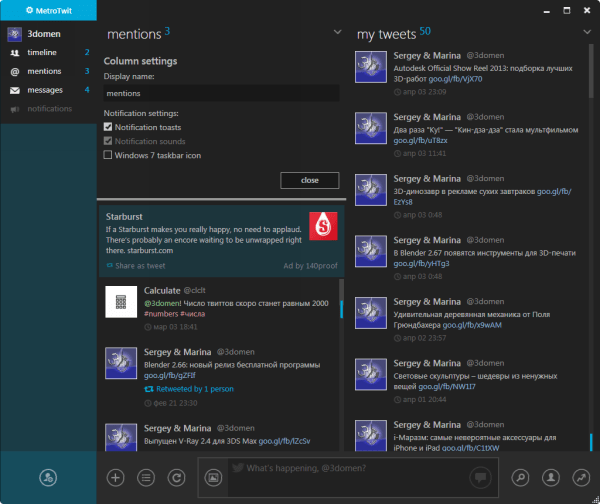Click the timeline people icon

pyautogui.click(x=15, y=53)
